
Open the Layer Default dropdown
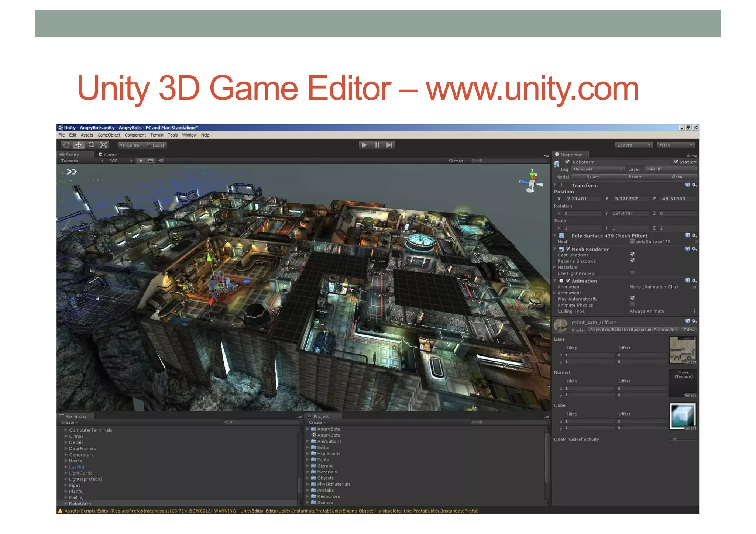pyautogui.click(x=670, y=169)
